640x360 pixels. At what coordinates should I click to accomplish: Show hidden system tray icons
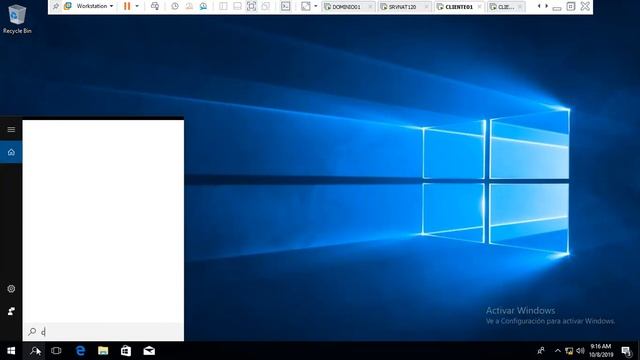point(558,351)
